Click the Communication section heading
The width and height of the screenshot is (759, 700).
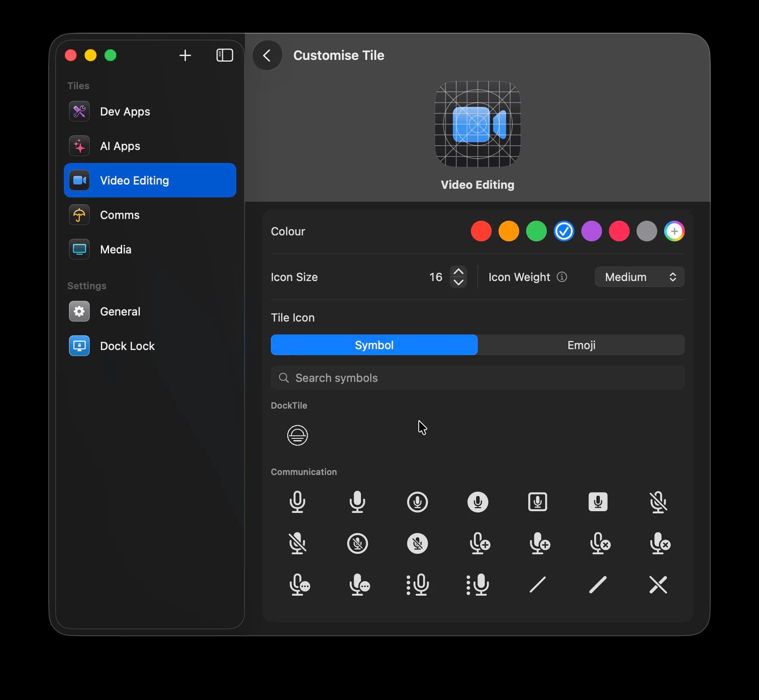[x=304, y=472]
